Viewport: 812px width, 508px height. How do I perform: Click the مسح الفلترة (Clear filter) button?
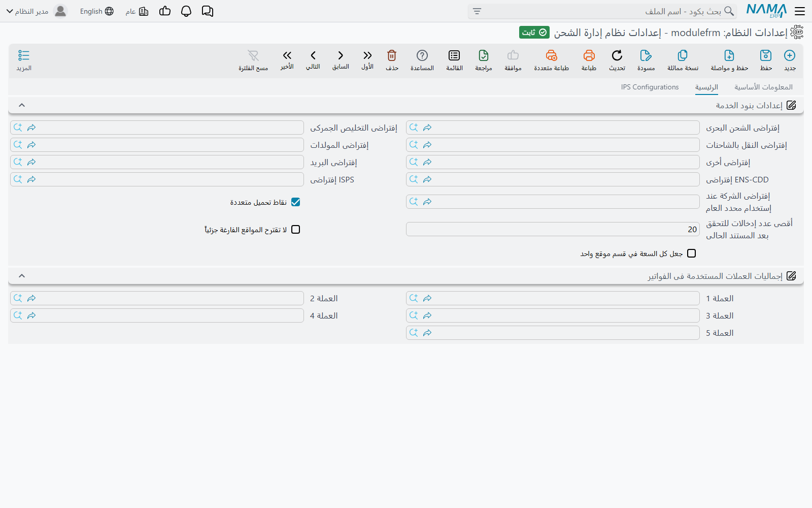pos(253,60)
